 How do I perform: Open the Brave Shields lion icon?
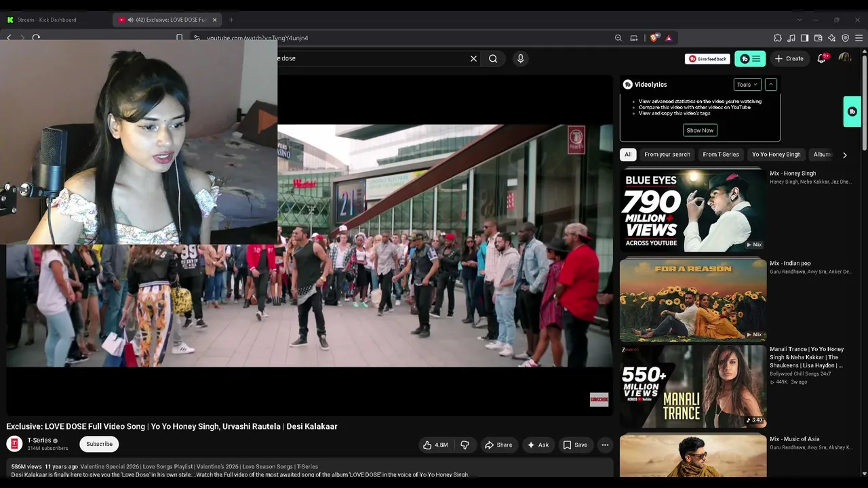coord(654,38)
